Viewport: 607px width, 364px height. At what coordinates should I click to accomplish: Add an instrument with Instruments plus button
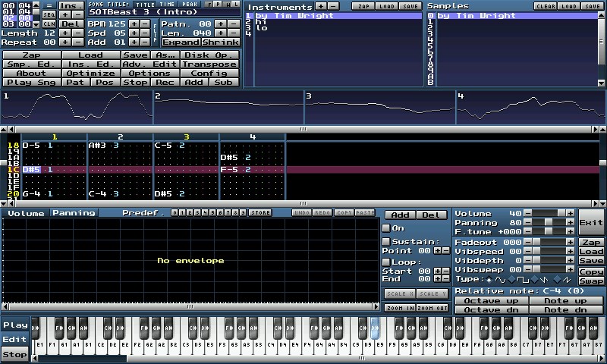[321, 6]
